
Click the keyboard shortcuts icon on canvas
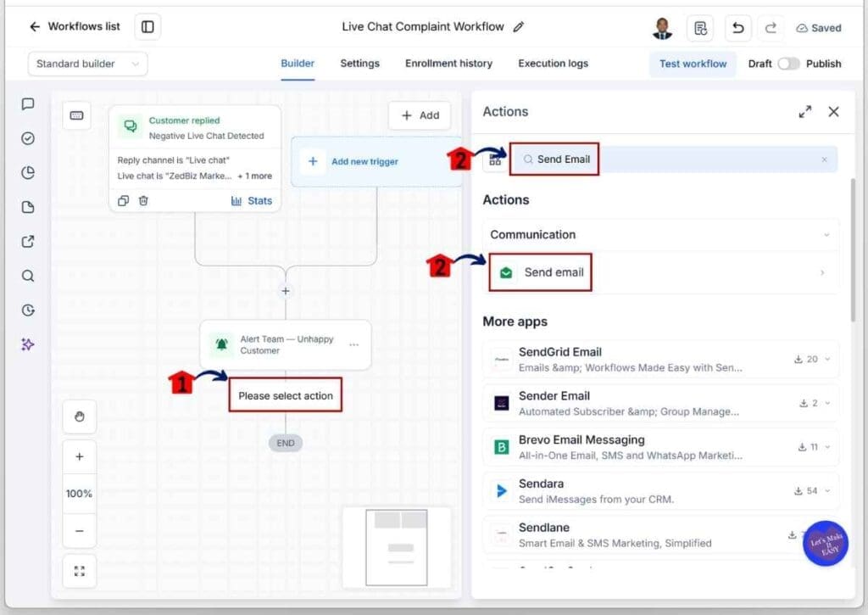(77, 115)
